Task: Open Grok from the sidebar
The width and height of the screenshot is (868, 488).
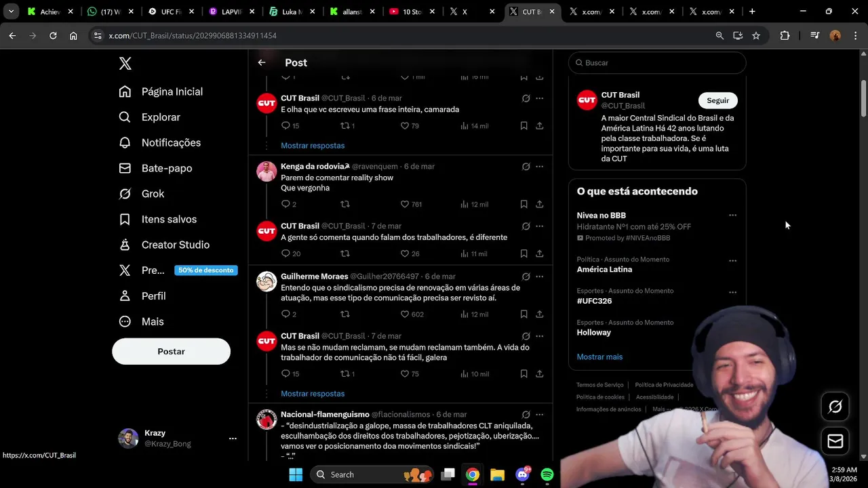Action: coord(141,194)
